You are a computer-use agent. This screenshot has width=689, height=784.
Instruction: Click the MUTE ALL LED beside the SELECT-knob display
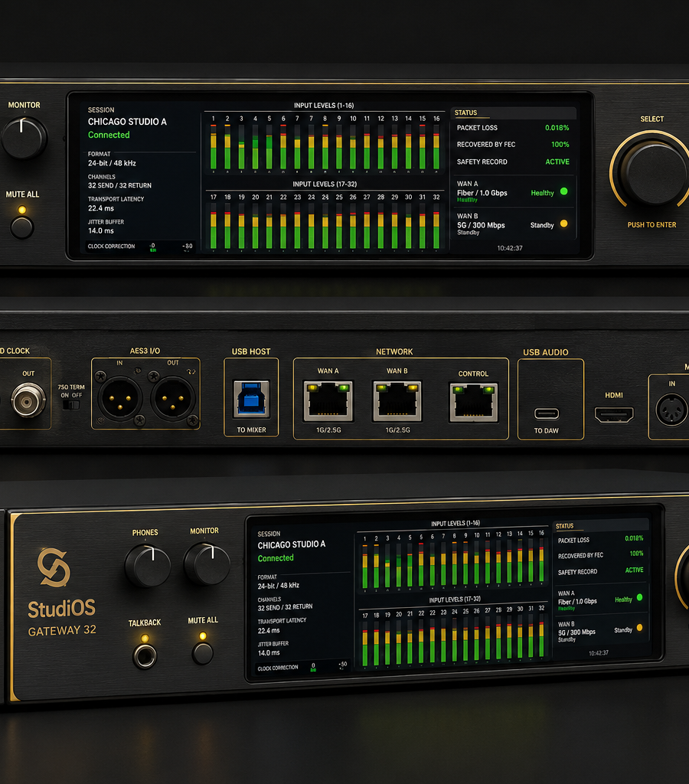[x=22, y=210]
